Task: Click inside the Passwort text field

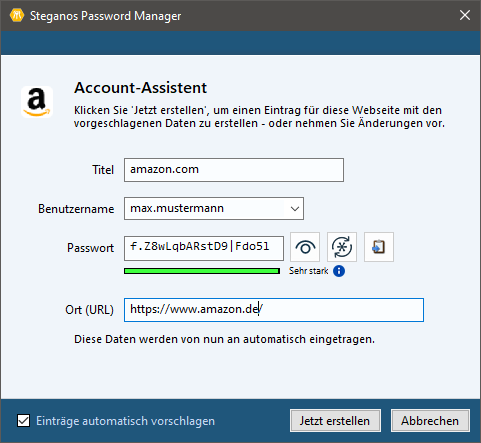Action: (204, 248)
